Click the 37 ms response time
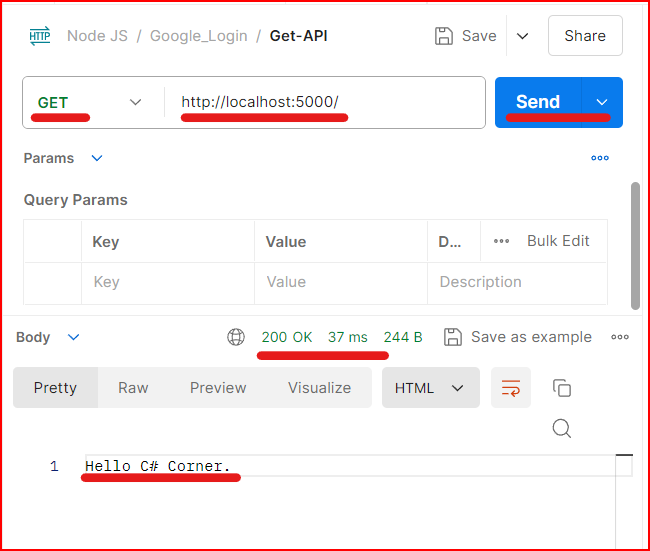 [x=348, y=337]
